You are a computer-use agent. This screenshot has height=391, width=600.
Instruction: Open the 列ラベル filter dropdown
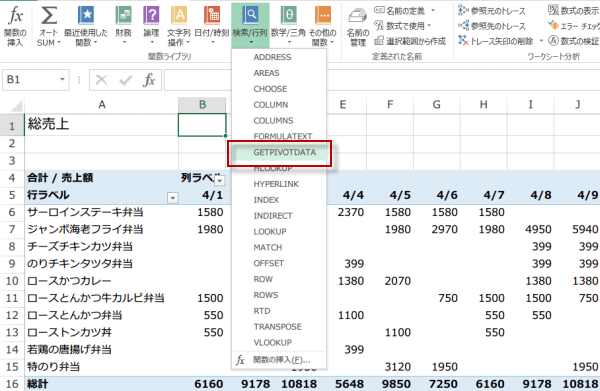(x=220, y=180)
